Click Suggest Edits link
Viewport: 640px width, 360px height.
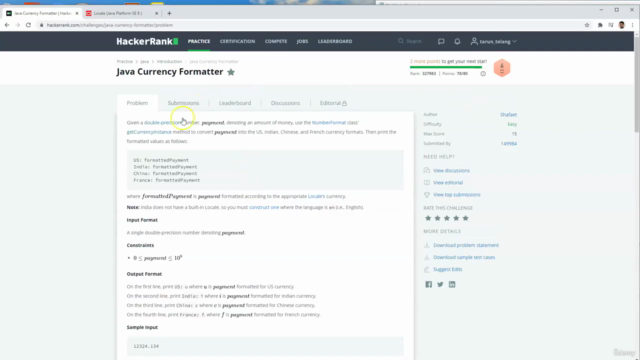click(x=447, y=269)
